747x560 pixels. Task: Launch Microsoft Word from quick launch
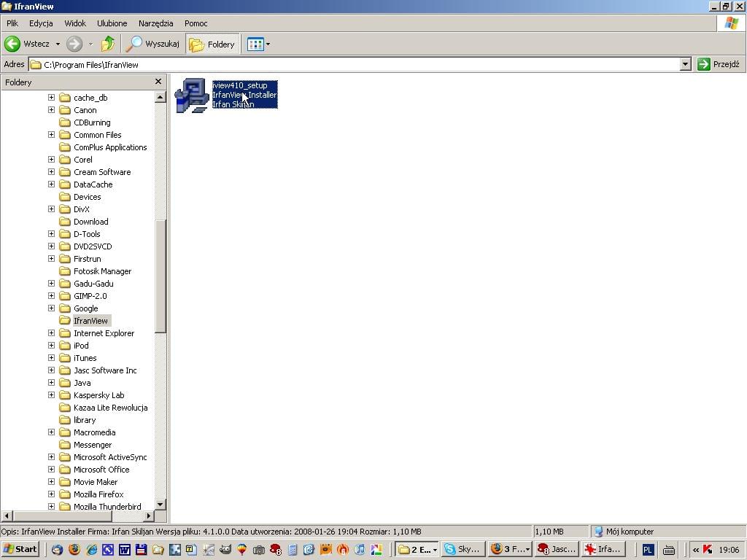coord(124,550)
